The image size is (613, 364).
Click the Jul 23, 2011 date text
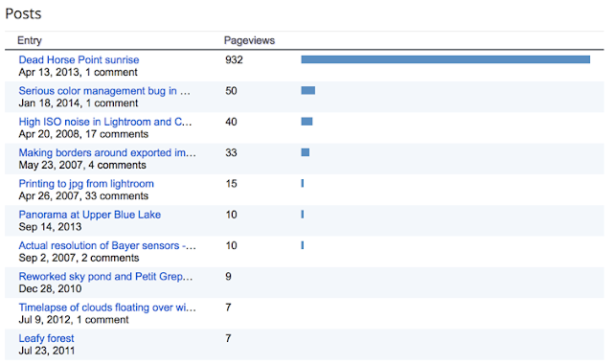coord(47,351)
